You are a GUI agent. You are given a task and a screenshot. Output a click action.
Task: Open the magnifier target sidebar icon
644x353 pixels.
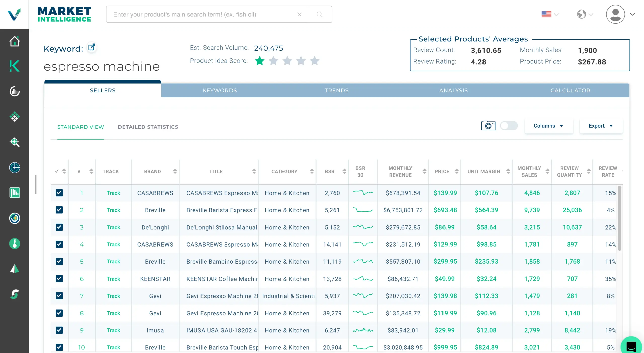tap(15, 142)
